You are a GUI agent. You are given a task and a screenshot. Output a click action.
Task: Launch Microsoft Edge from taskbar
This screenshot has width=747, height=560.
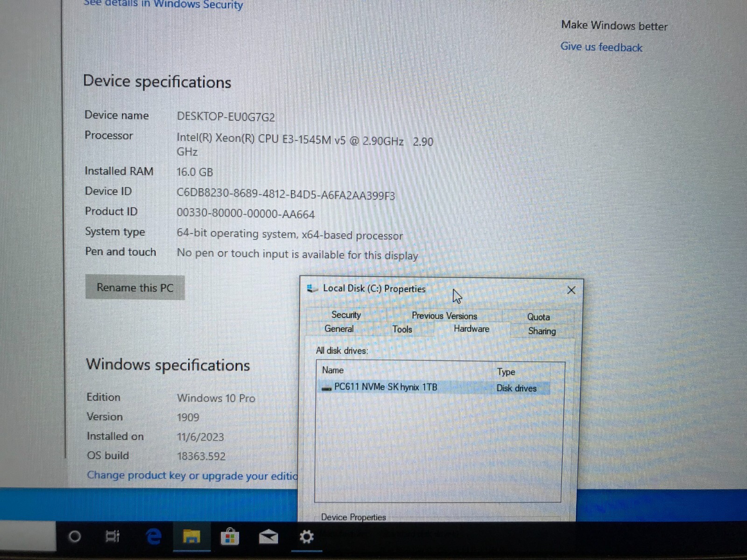click(x=153, y=537)
